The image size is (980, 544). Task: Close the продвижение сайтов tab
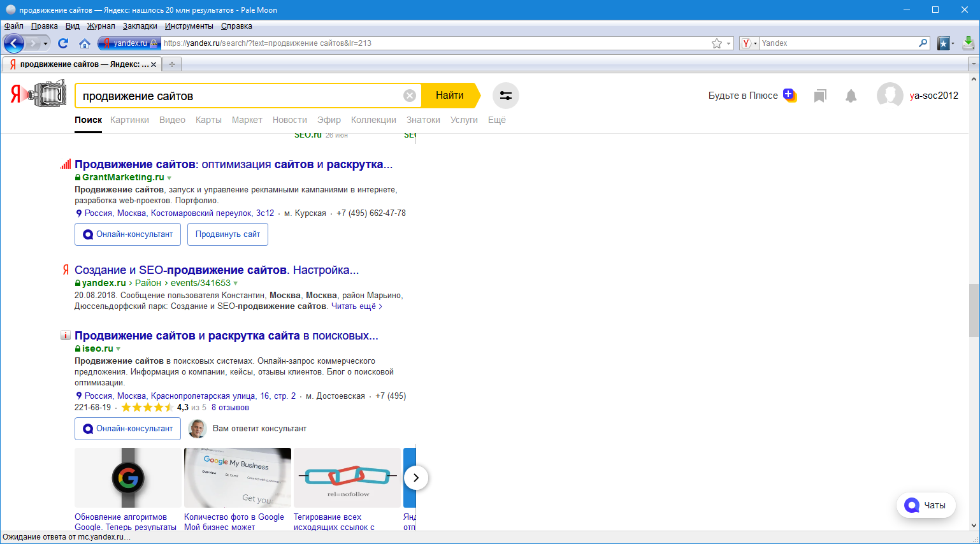tap(154, 64)
